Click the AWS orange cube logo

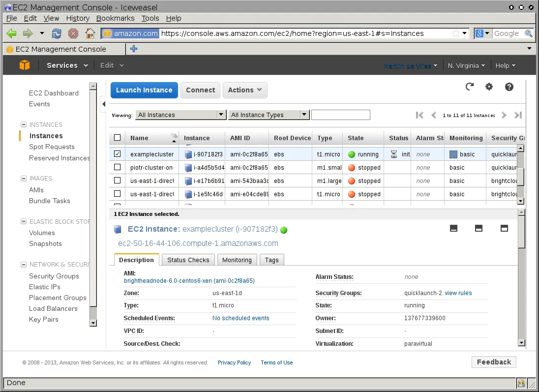[x=25, y=65]
